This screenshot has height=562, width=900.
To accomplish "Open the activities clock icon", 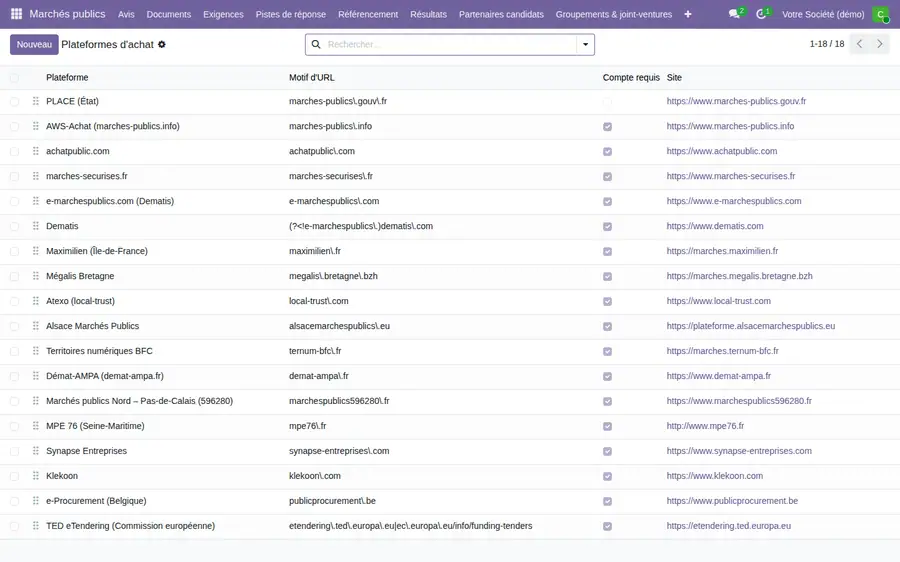I will click(x=761, y=14).
